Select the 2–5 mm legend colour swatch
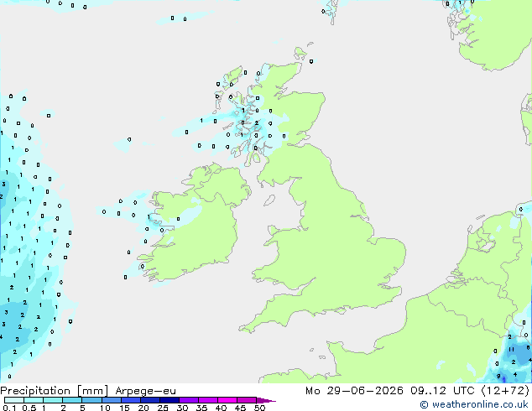This screenshot has height=411, width=532. point(72,400)
